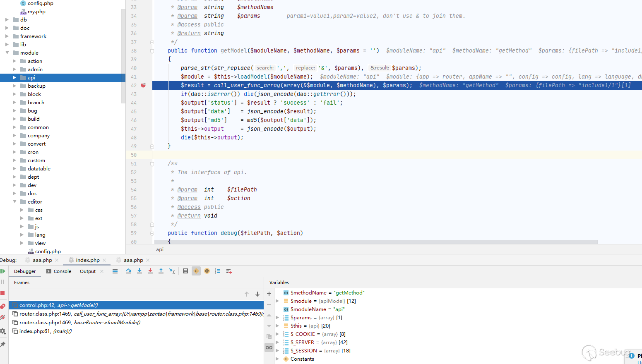The height and width of the screenshot is (364, 642).
Task: Click the blue Step Into icon
Action: (139, 271)
